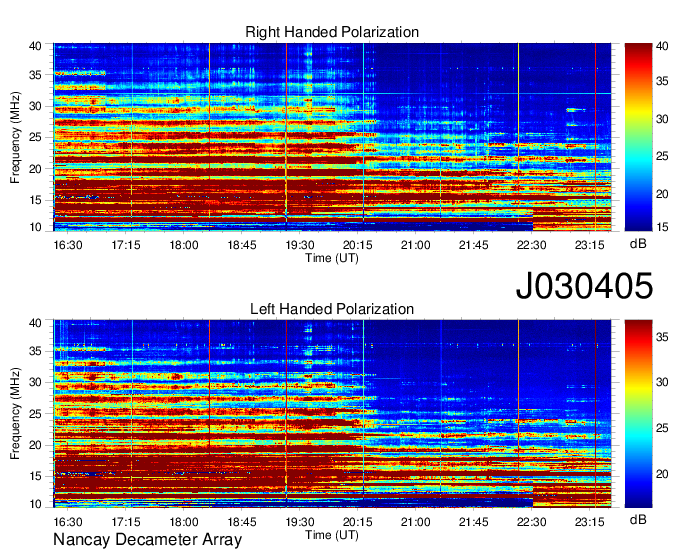Click the left-handed plot's color scale bar
Screen dimensions: 680x552
(x=638, y=414)
